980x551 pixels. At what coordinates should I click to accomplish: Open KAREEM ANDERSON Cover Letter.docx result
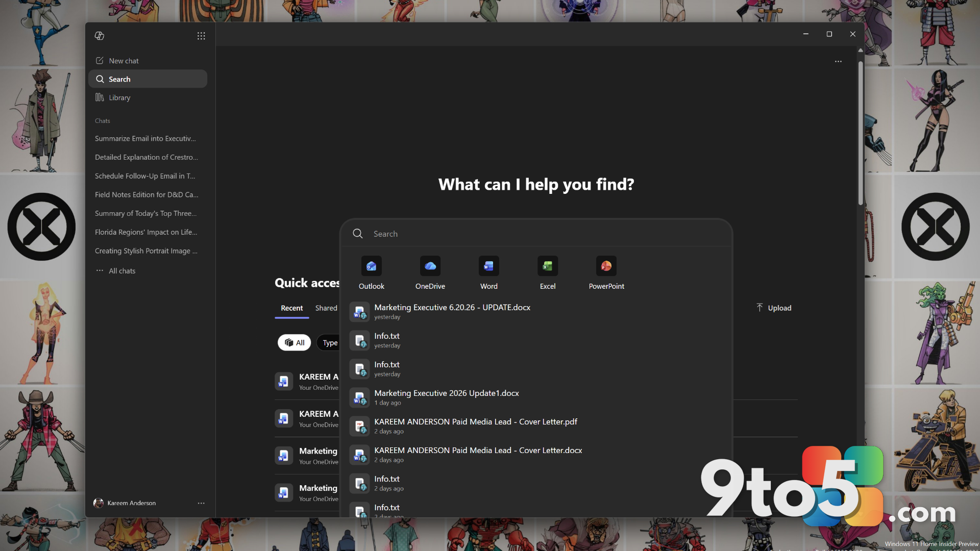(536, 455)
